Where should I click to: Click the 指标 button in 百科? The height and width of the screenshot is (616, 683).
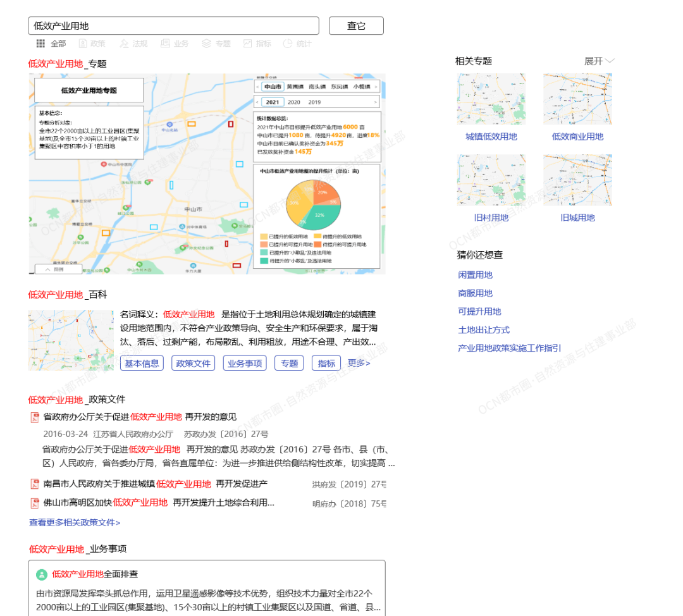(x=326, y=363)
